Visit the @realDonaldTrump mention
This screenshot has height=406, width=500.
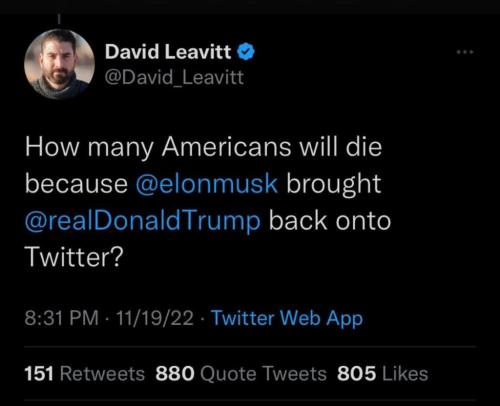[x=142, y=221]
